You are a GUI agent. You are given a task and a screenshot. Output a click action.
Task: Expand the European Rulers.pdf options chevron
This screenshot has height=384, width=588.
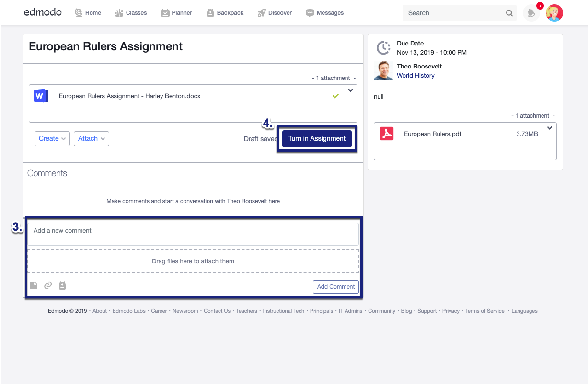click(550, 128)
